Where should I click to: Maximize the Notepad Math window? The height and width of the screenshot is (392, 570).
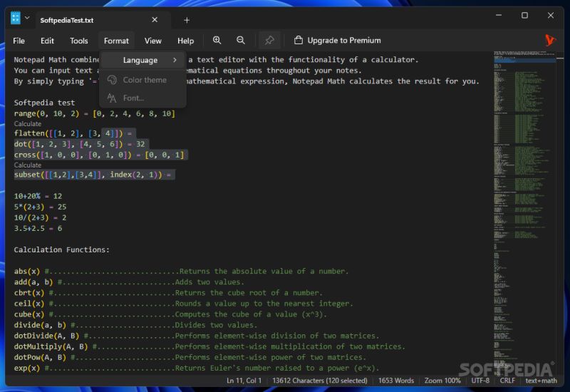click(x=524, y=15)
